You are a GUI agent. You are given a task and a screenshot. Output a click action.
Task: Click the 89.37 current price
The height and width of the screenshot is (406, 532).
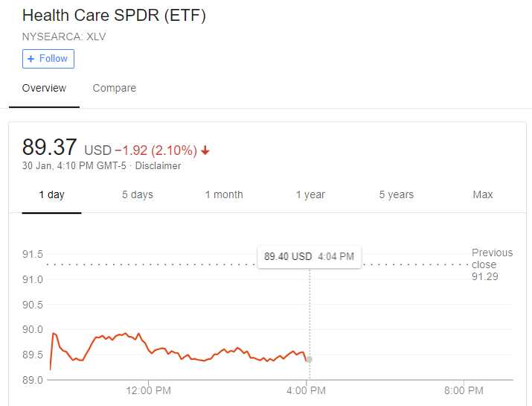[x=50, y=148]
